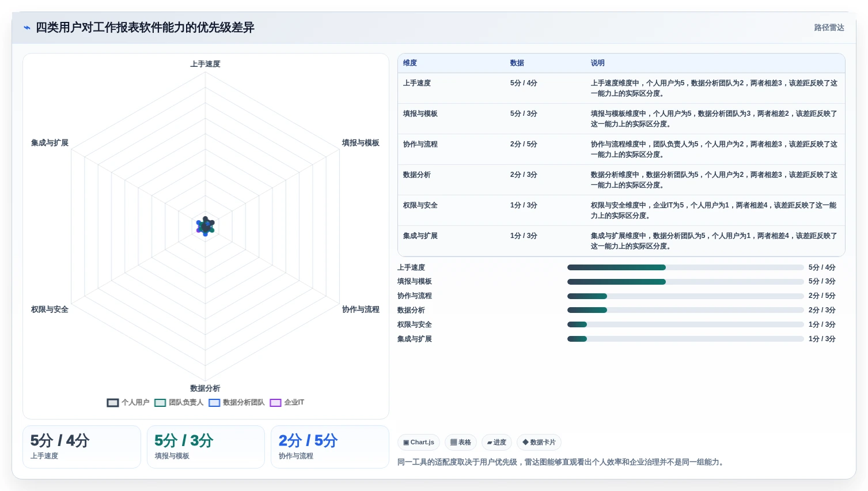
Task: Click the footer summary sentence about 同一工具的适配度
Action: (x=562, y=462)
